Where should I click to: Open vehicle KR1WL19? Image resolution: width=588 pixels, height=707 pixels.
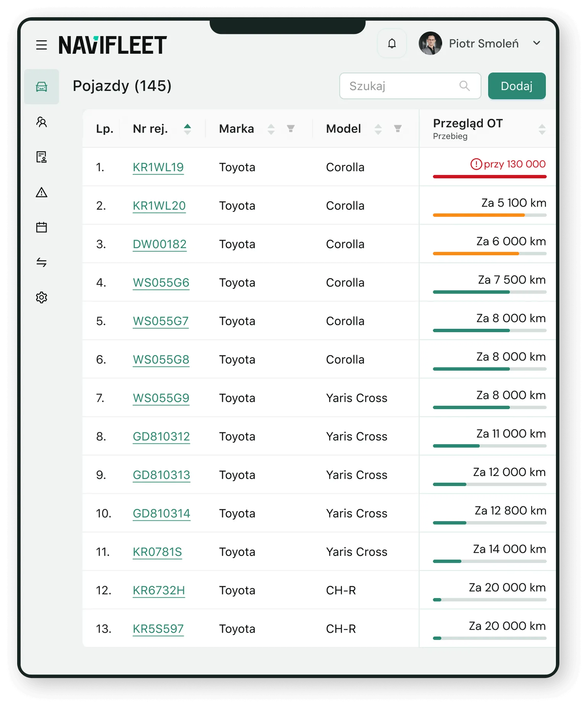[x=158, y=167]
